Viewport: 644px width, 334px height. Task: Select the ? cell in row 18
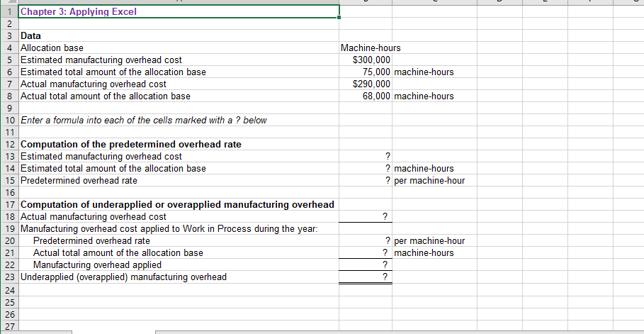pos(366,216)
